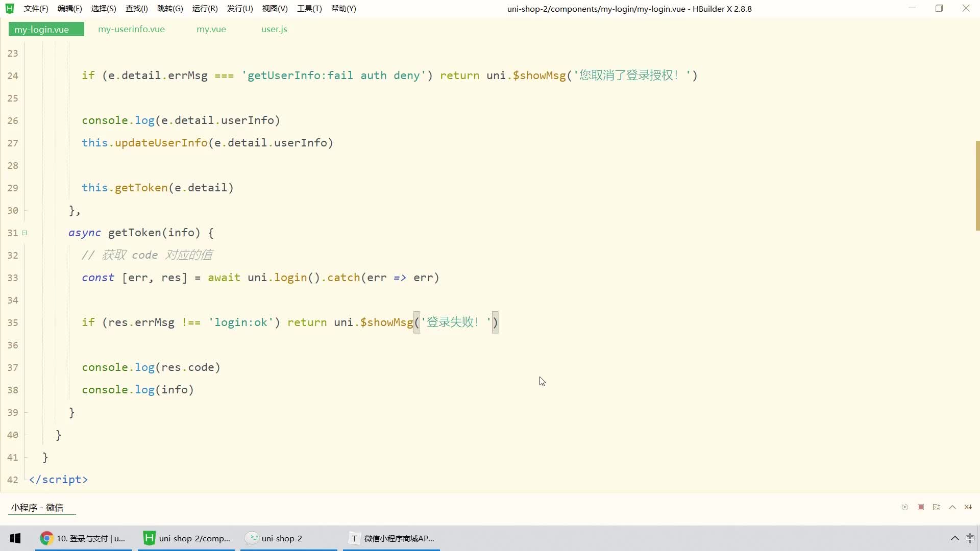
Task: Click the rerun icon in console panel
Action: pos(905,507)
